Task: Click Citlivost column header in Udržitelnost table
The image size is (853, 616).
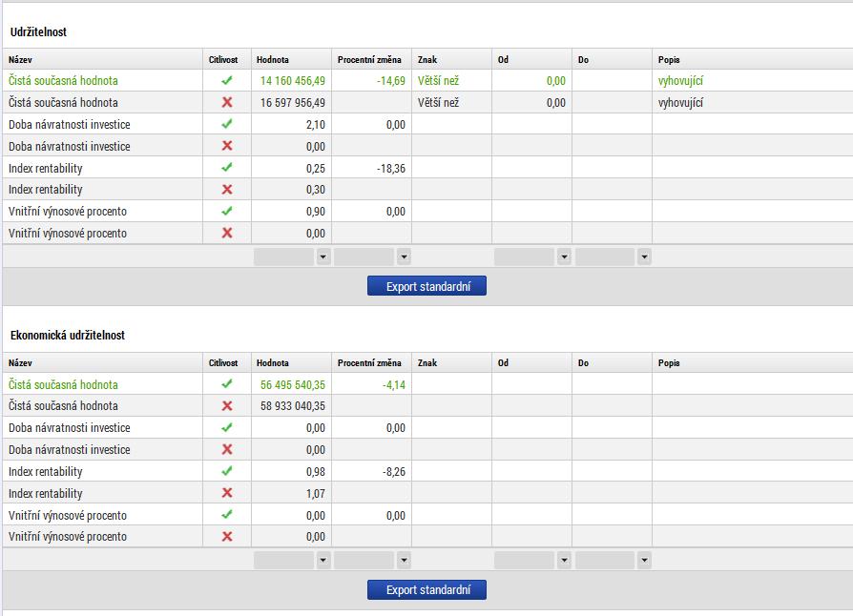Action: 223,59
